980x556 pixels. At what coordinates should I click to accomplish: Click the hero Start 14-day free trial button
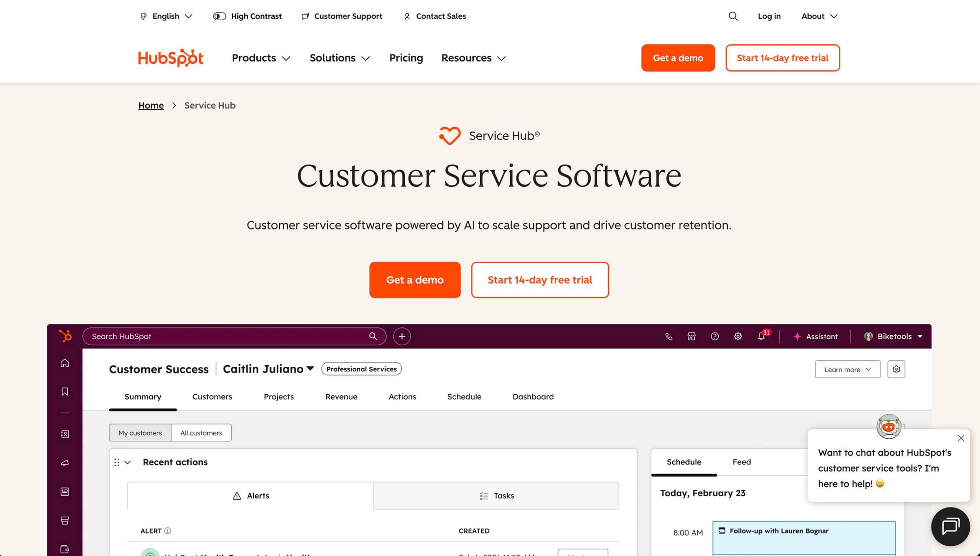click(540, 280)
